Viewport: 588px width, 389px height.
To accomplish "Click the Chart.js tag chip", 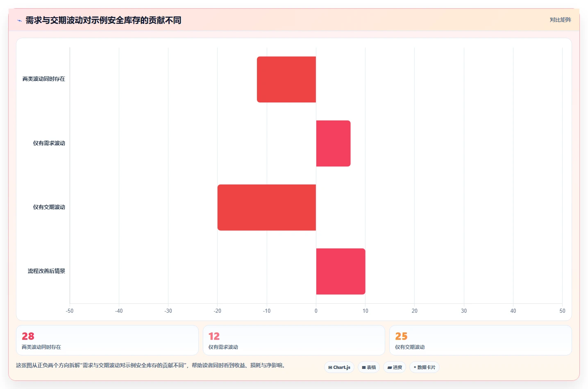I will 339,367.
